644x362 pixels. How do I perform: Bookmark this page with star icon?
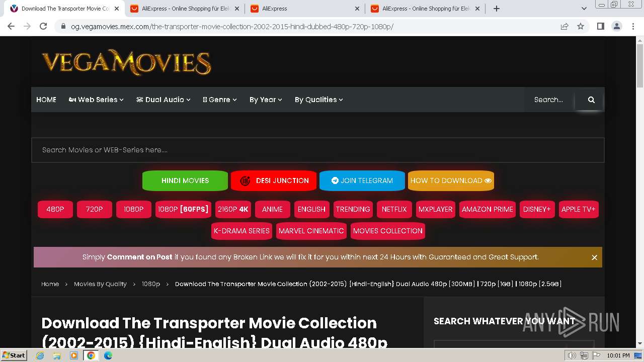tap(581, 26)
